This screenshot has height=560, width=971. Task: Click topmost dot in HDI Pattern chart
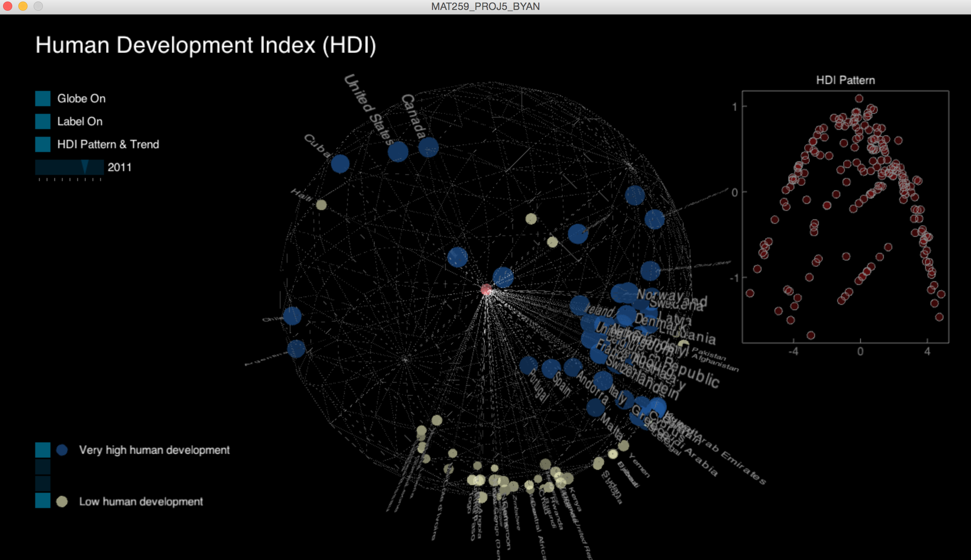[859, 99]
